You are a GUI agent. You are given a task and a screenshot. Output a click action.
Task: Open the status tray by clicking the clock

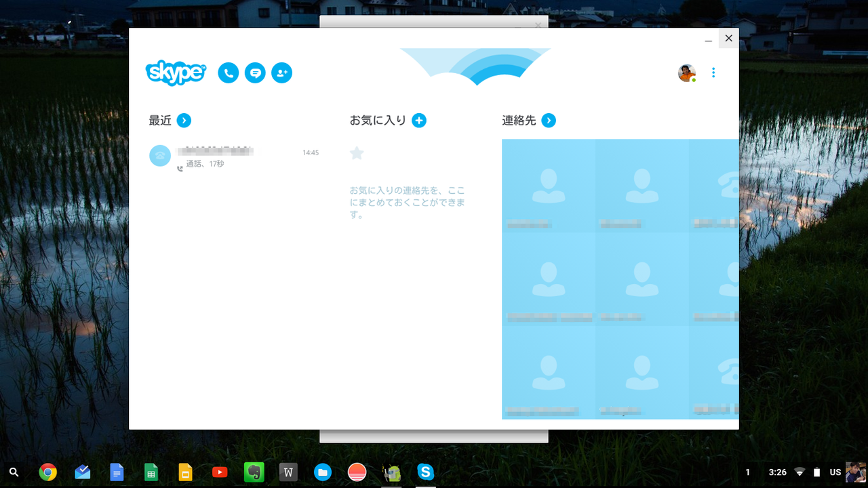777,472
